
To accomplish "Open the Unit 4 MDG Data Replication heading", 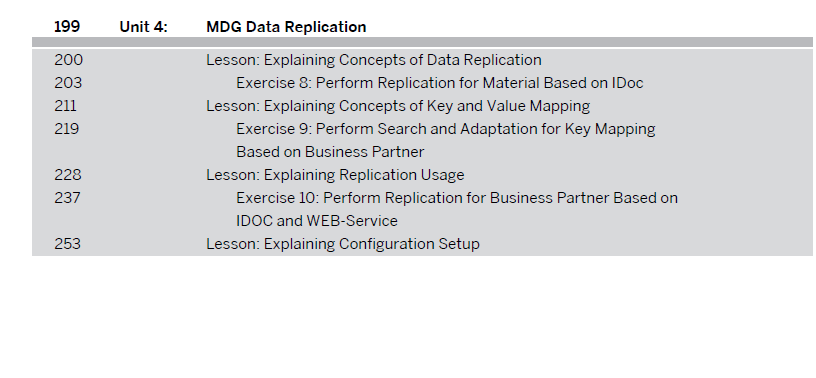I will coord(286,27).
